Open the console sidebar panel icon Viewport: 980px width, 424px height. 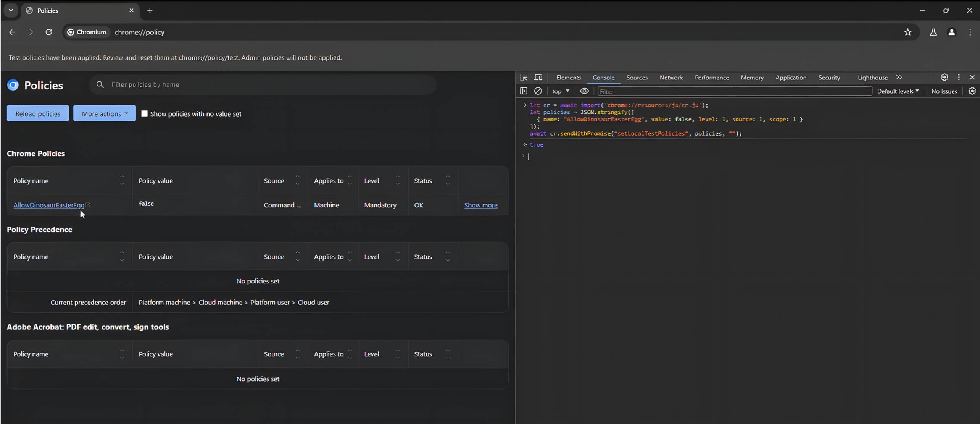tap(524, 91)
